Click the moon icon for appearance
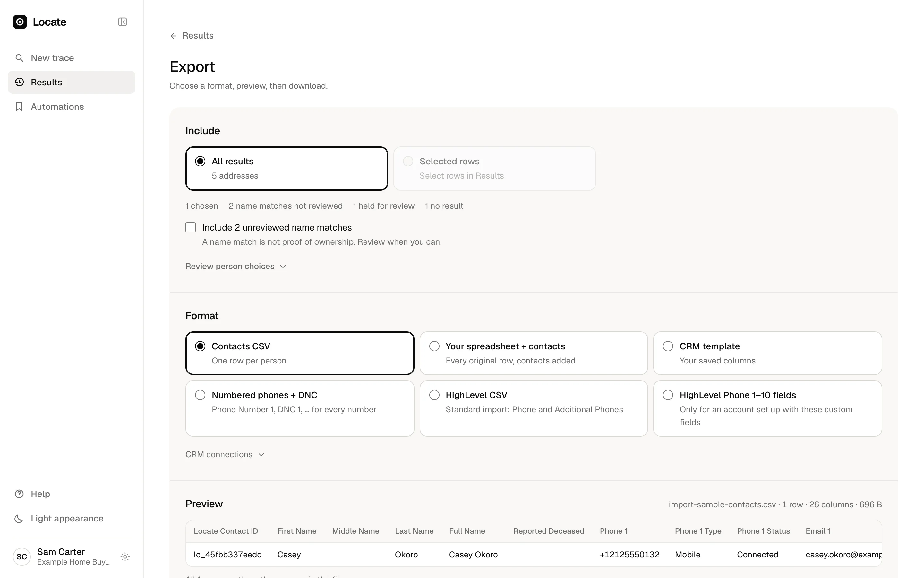This screenshot has height=578, width=924. tap(19, 518)
